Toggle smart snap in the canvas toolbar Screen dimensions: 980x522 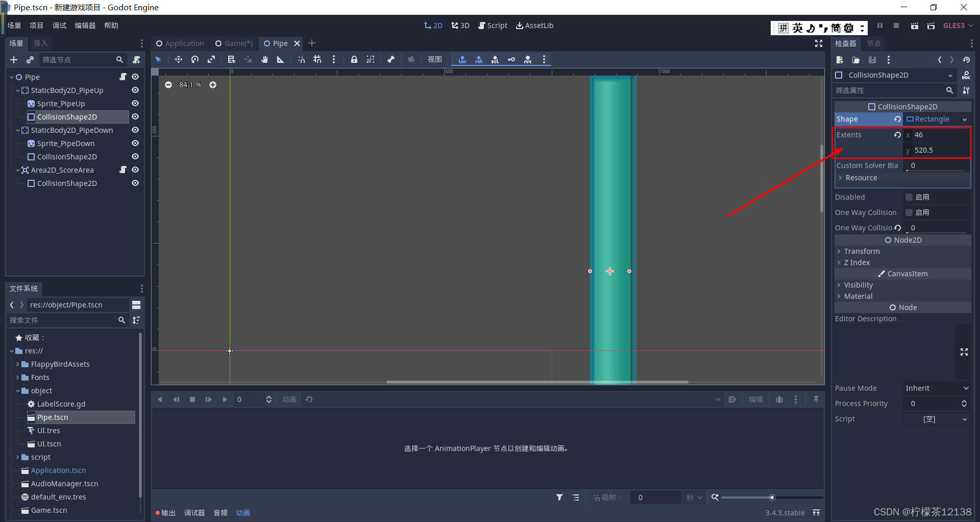(302, 60)
